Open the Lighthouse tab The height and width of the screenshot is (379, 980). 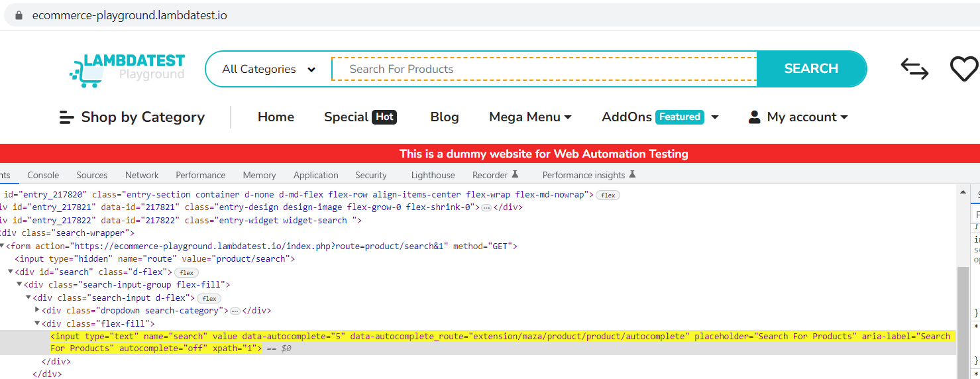[433, 175]
